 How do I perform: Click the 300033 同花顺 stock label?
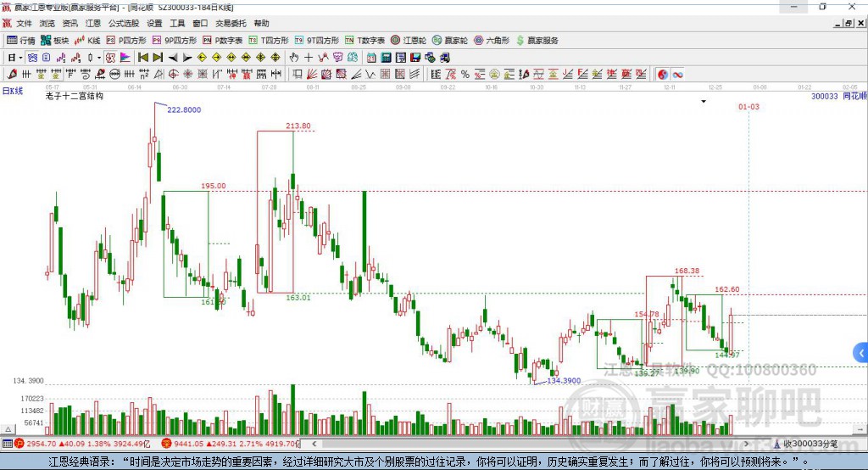(838, 96)
